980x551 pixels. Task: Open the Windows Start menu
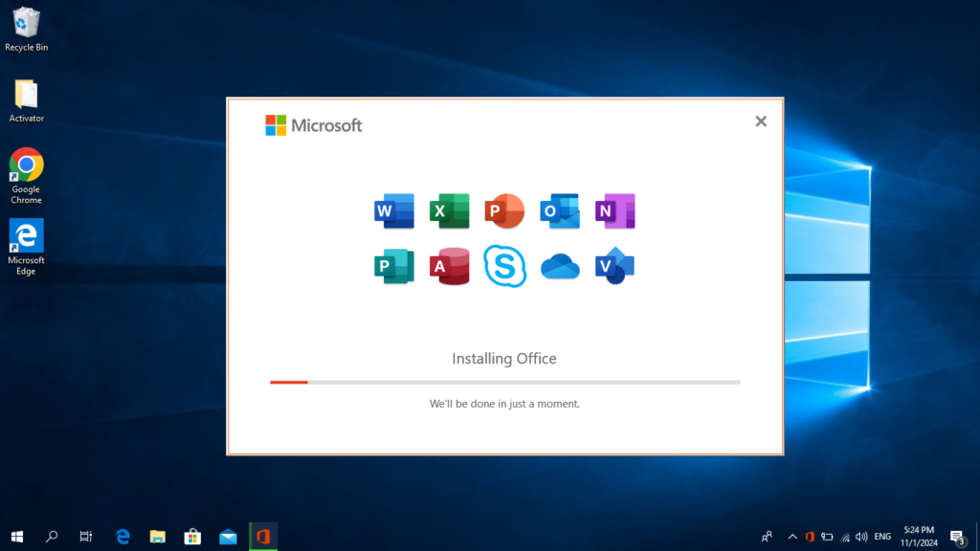(17, 537)
